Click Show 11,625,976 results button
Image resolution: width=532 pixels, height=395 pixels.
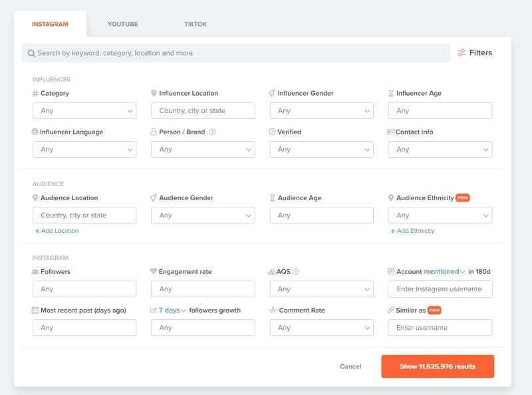click(x=438, y=366)
